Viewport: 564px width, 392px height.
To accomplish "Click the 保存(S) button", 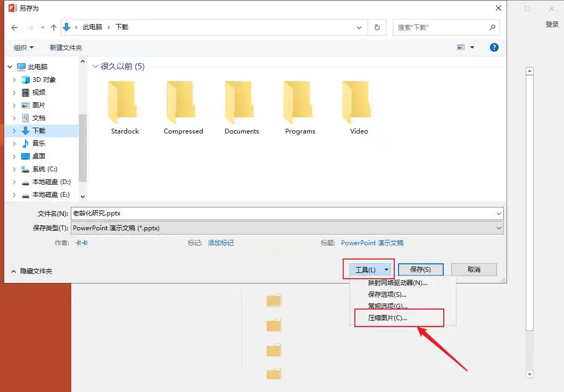I will click(420, 269).
